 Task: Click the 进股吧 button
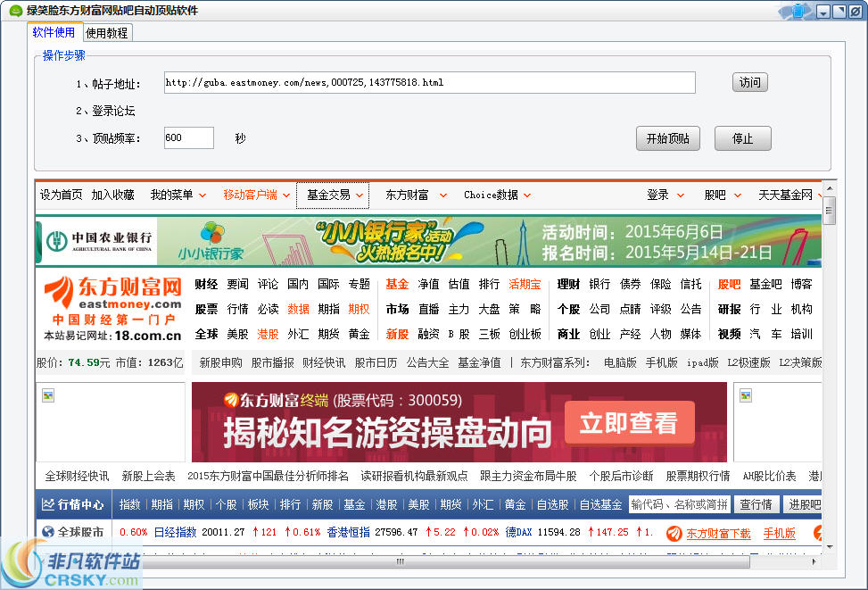click(x=802, y=504)
